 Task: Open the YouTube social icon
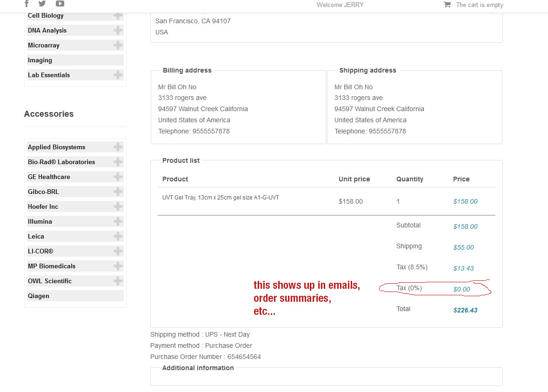(x=60, y=4)
